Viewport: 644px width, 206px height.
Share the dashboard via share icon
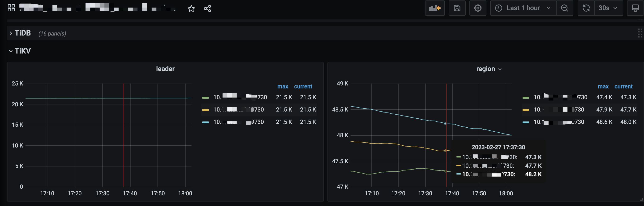pyautogui.click(x=207, y=9)
